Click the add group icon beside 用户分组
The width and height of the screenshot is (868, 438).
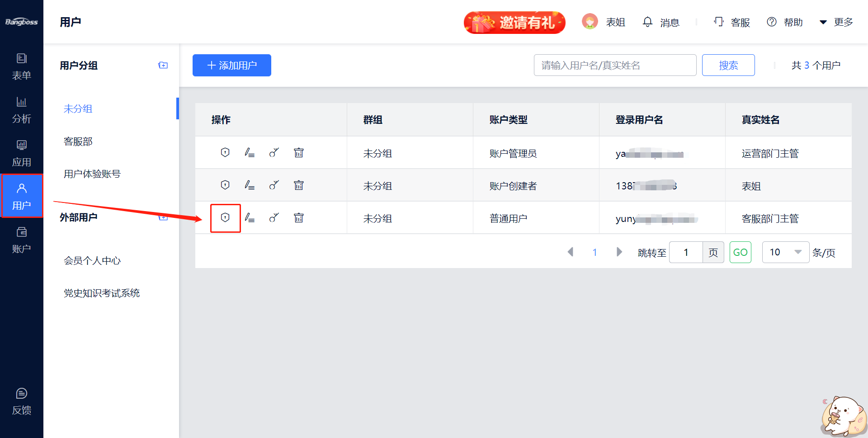click(163, 66)
